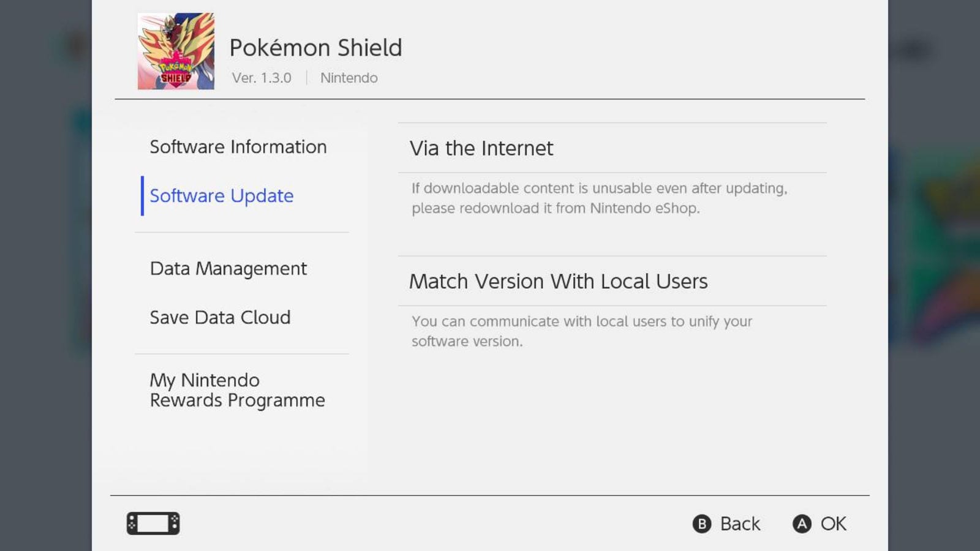Click the divider between version and publisher

pos(306,78)
